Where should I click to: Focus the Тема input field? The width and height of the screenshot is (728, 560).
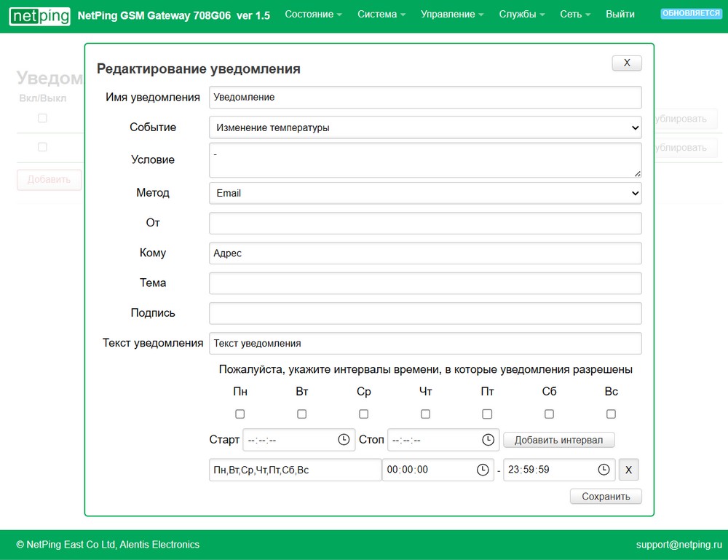point(424,283)
